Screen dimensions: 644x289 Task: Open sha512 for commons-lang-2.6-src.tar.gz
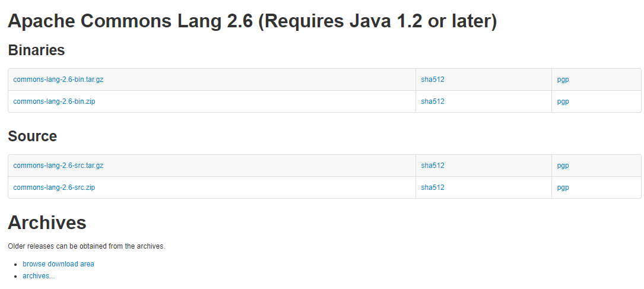click(433, 166)
